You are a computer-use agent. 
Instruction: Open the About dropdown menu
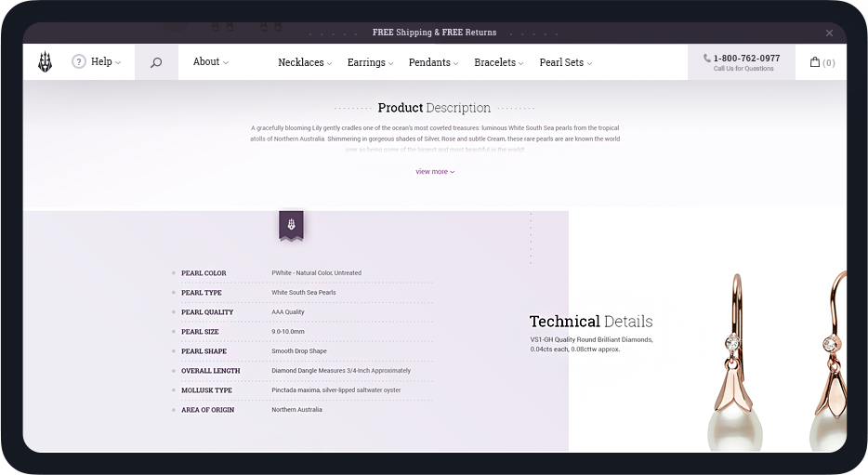210,62
